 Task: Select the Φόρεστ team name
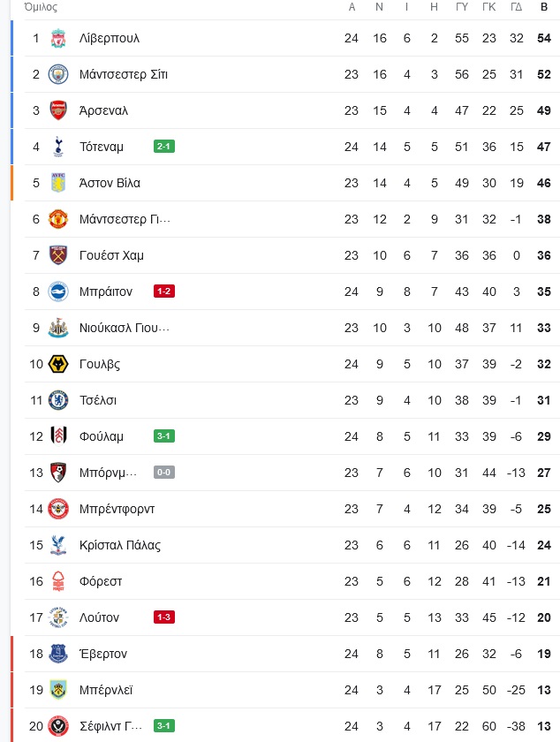tap(101, 581)
